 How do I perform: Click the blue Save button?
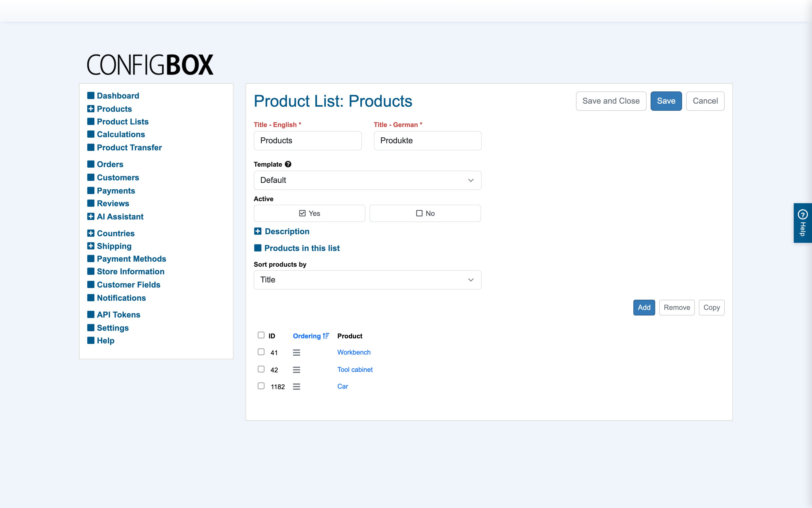(666, 101)
